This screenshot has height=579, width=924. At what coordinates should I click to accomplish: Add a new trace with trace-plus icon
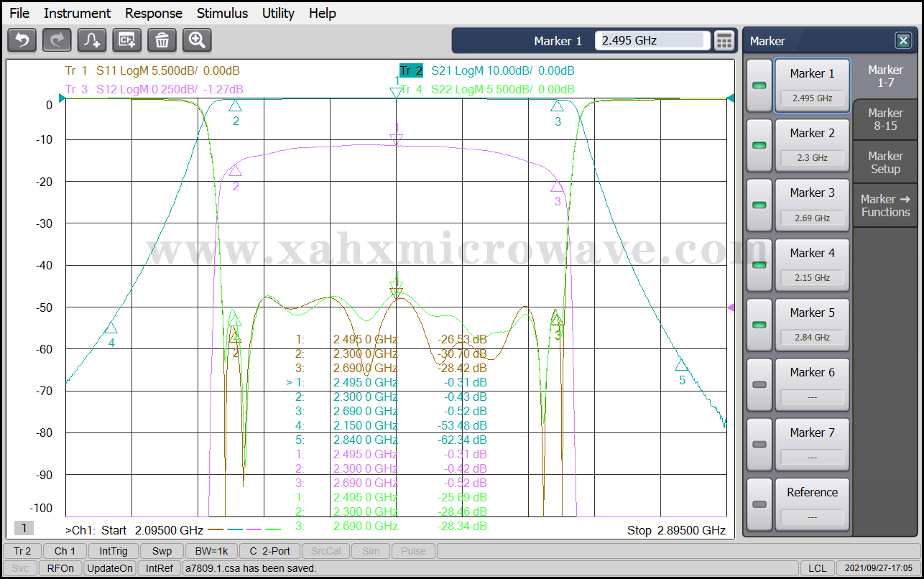92,40
